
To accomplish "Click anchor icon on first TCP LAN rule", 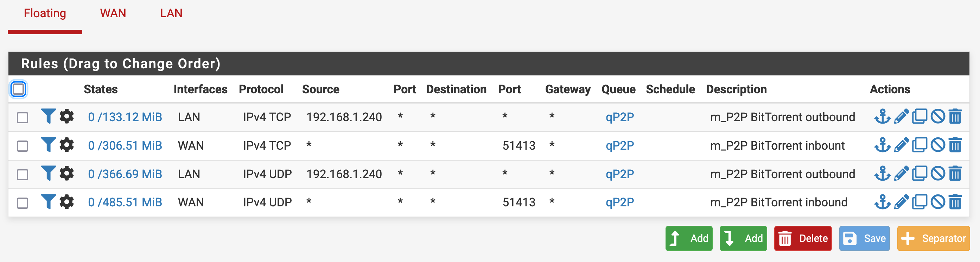I will pyautogui.click(x=882, y=117).
